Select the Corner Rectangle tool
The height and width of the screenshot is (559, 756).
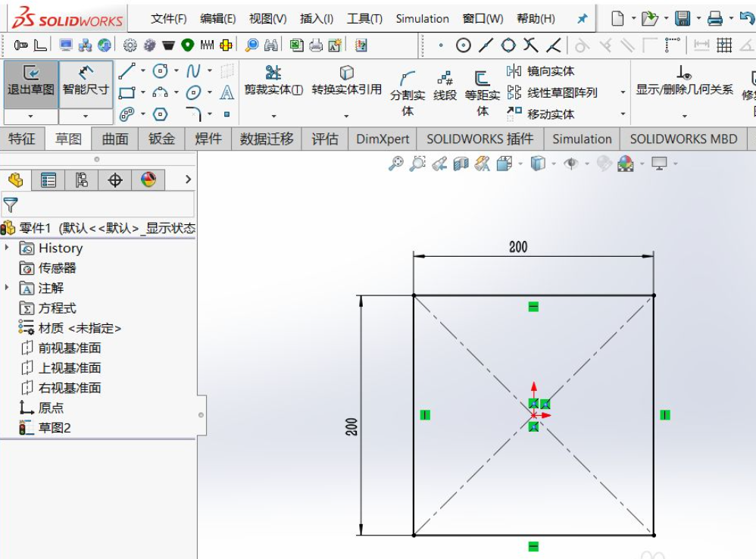127,92
